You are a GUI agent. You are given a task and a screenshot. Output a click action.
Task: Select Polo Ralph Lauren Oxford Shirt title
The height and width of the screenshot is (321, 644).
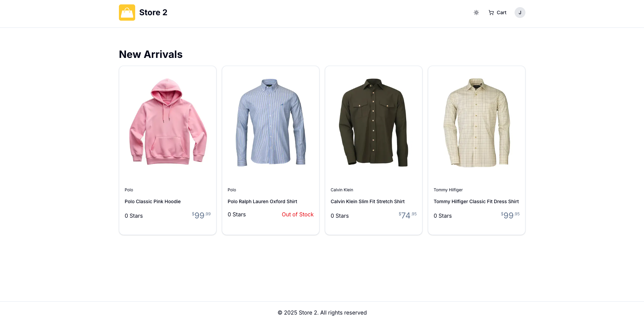pyautogui.click(x=262, y=201)
